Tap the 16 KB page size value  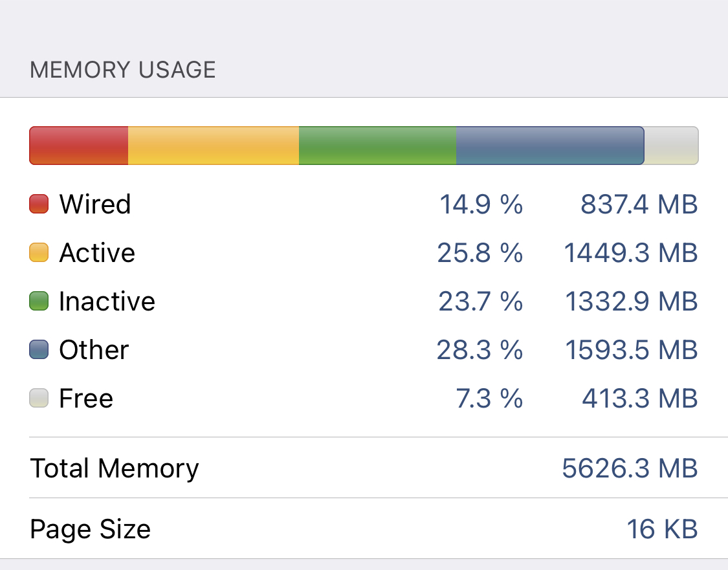point(662,529)
